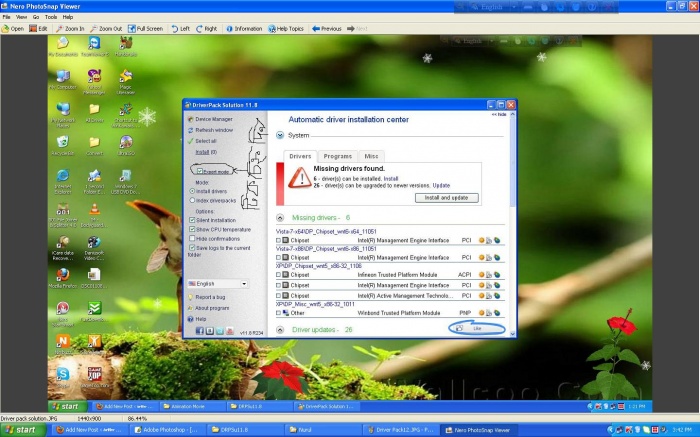Click the hide link at DriverPack's top right

[499, 115]
